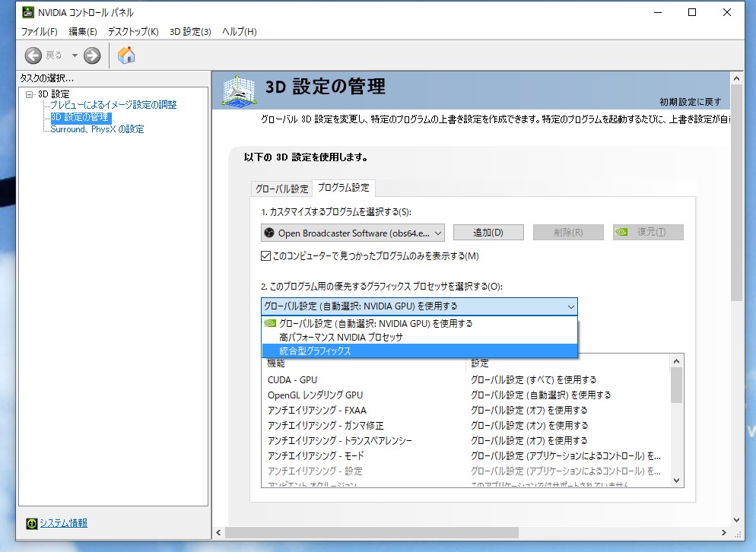
Task: Switch to the グローバル設定 tab
Action: click(281, 189)
